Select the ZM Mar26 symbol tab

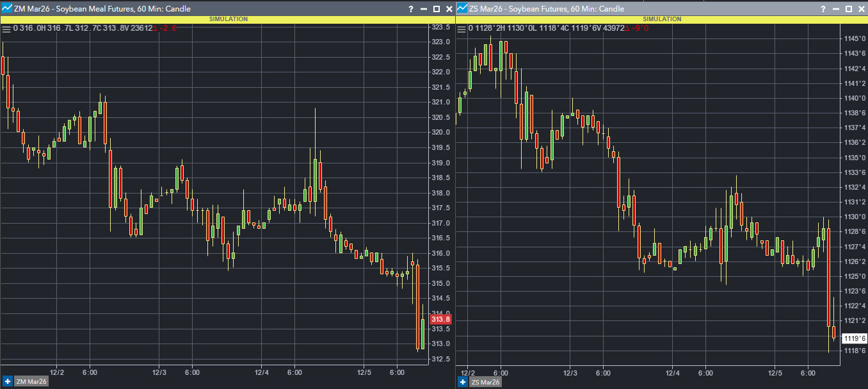tap(31, 382)
